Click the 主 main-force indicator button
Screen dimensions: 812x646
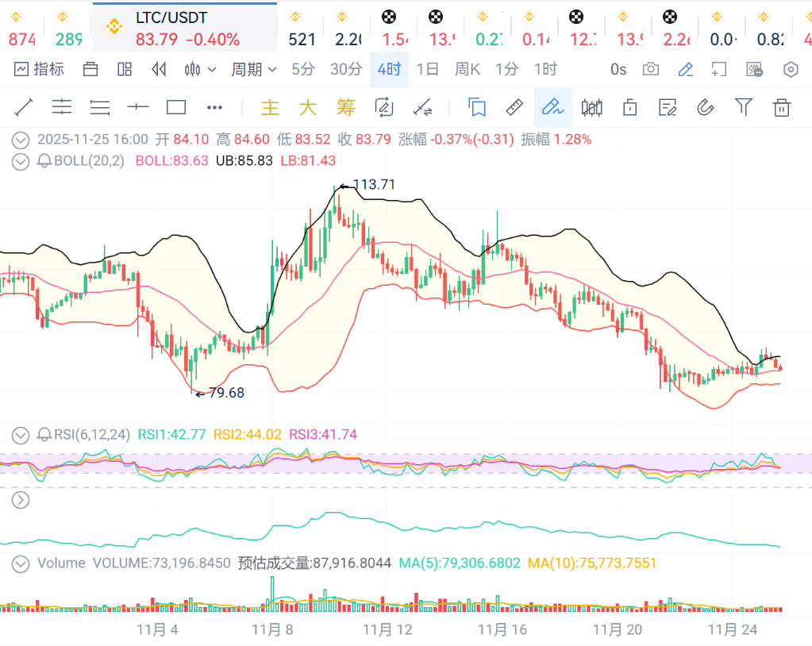pos(271,107)
